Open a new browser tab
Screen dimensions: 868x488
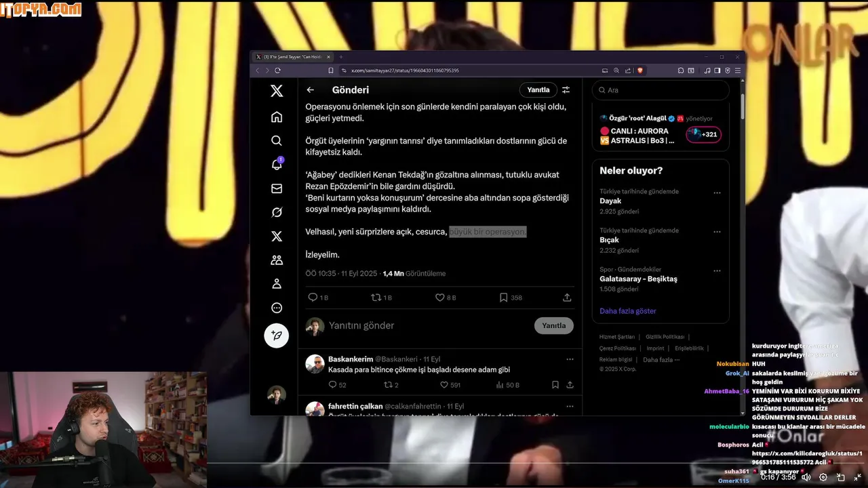[x=341, y=57]
